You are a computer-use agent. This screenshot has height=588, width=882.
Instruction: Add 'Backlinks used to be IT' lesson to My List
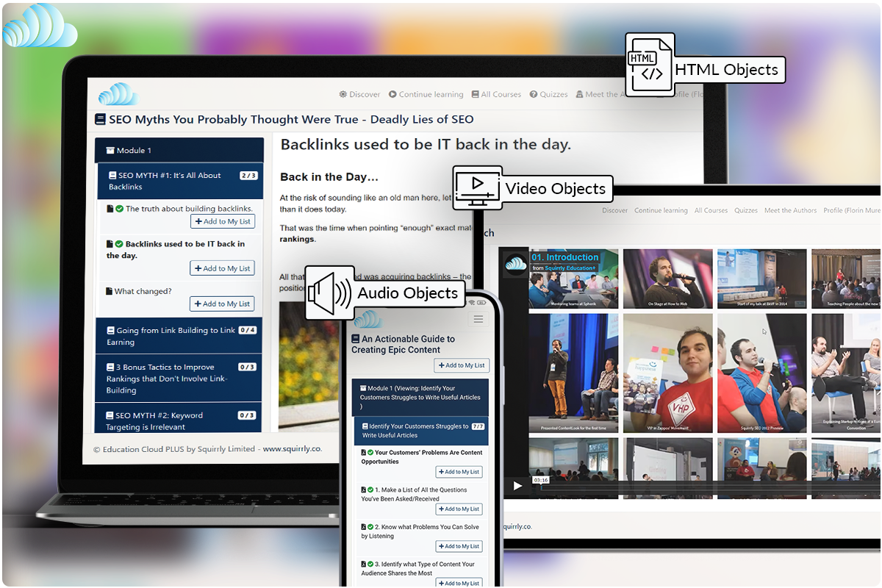tap(223, 268)
